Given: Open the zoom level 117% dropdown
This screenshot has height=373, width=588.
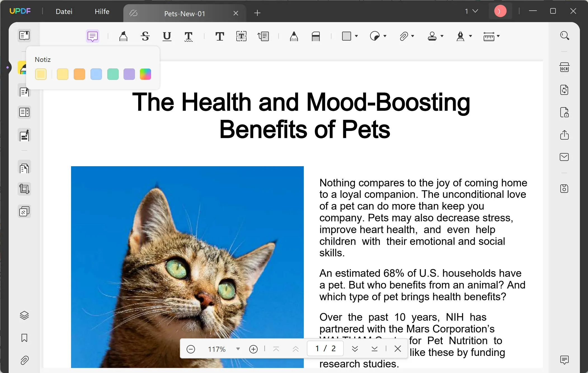Looking at the screenshot, I should point(238,349).
